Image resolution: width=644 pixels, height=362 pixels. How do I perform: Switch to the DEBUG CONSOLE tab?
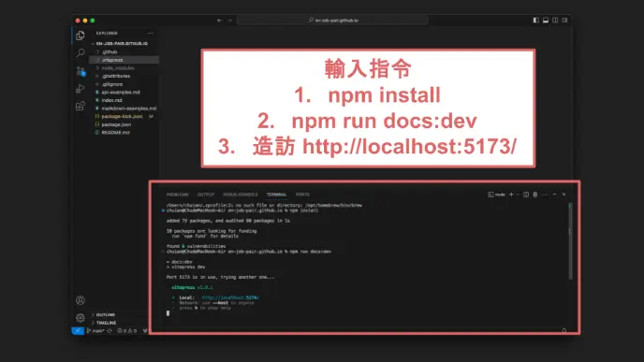click(x=241, y=195)
